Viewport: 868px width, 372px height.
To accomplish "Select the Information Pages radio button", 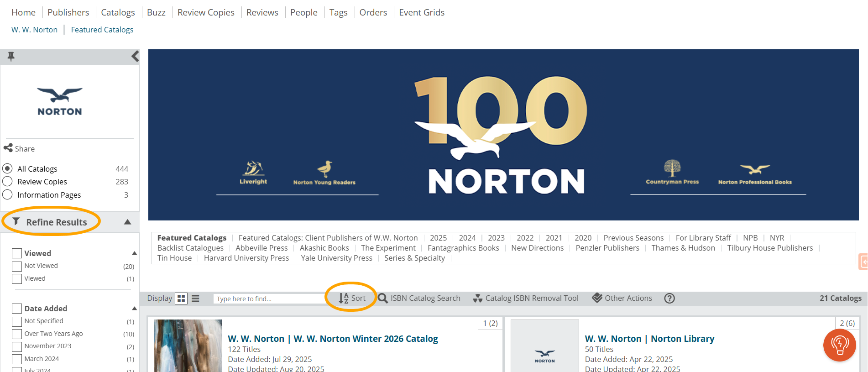I will [7, 194].
